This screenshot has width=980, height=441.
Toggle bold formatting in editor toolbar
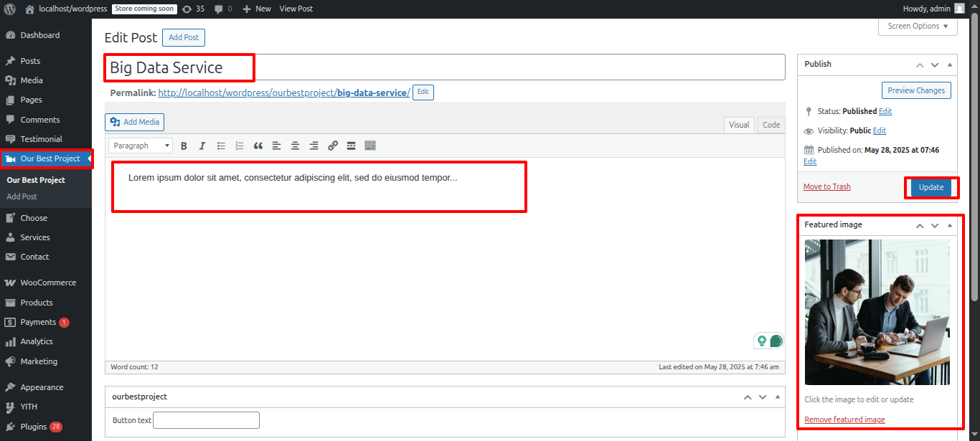(x=184, y=146)
